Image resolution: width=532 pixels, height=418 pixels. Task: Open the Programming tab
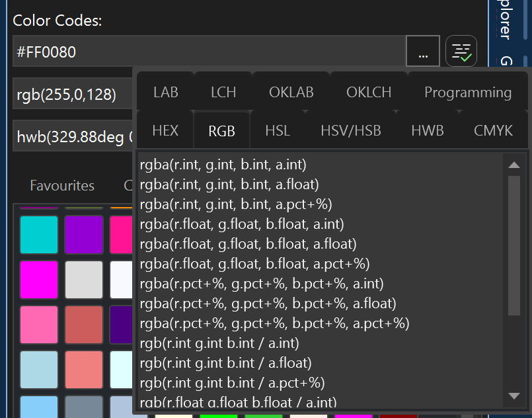coord(467,92)
